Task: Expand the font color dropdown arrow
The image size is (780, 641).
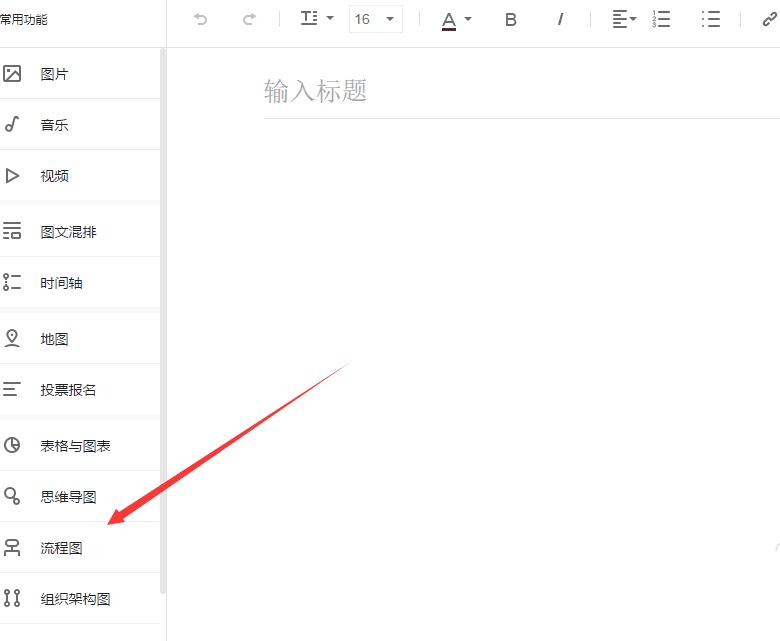Action: click(x=468, y=19)
